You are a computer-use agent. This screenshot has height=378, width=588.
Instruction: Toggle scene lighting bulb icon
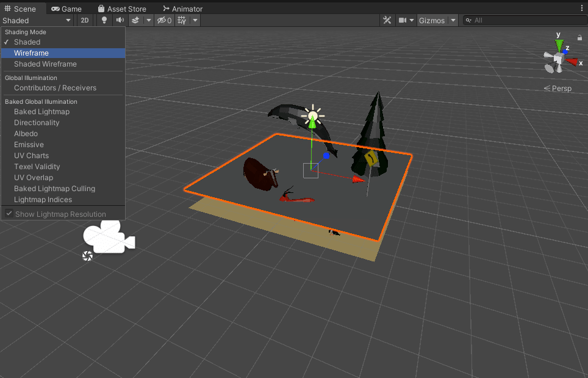[104, 20]
